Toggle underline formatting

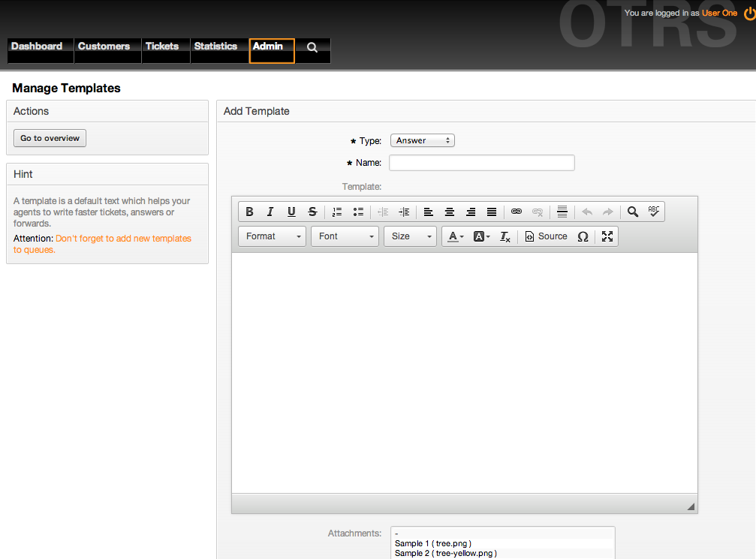pos(291,212)
